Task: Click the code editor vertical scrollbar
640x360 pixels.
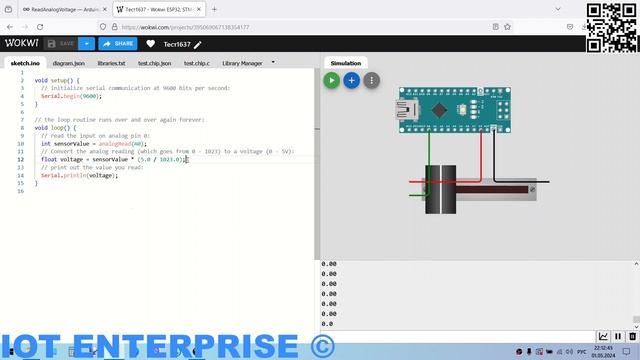Action: (x=317, y=163)
